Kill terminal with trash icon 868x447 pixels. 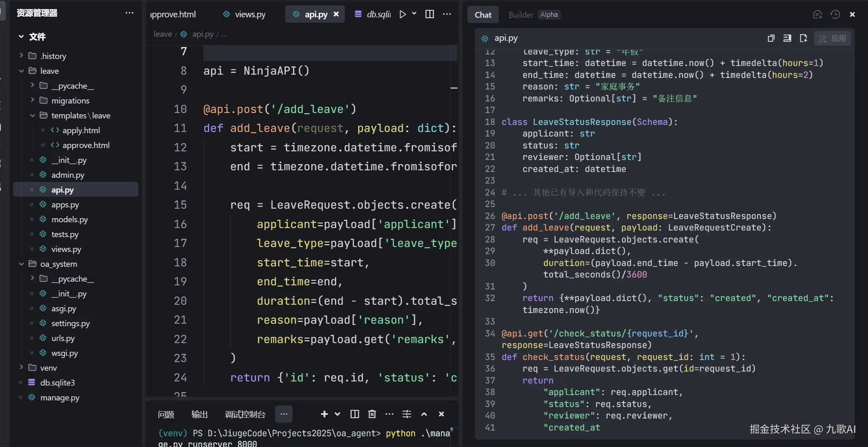point(372,414)
